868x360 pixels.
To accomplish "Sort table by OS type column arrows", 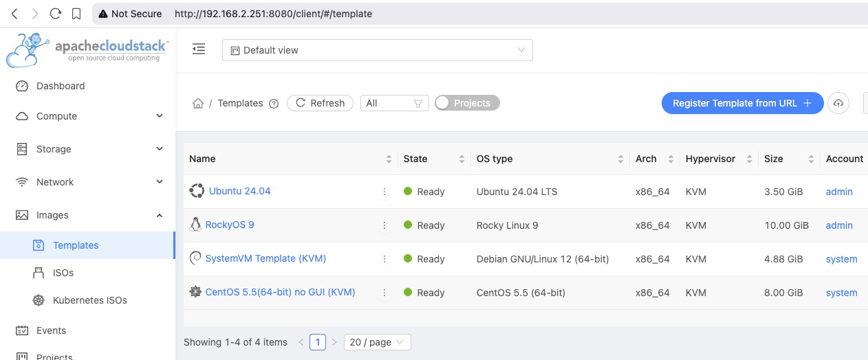I will tap(621, 159).
